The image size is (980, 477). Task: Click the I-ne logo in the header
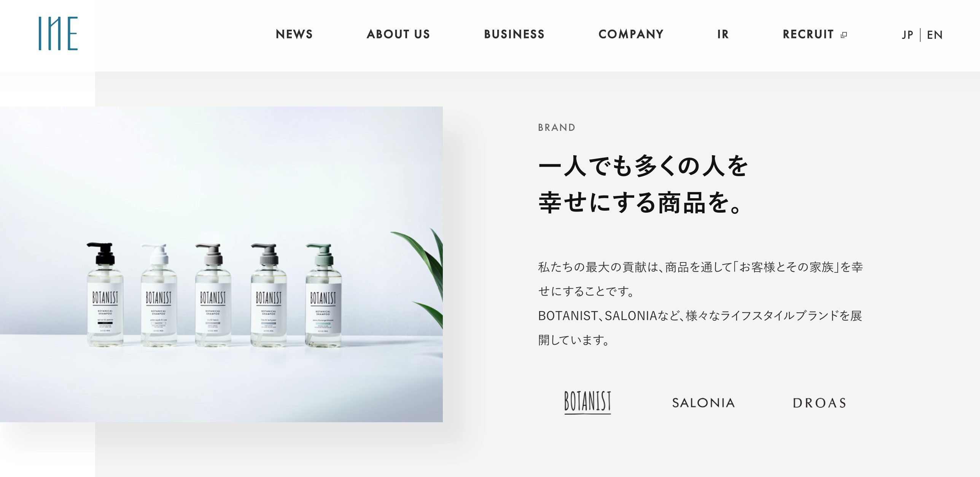point(58,33)
